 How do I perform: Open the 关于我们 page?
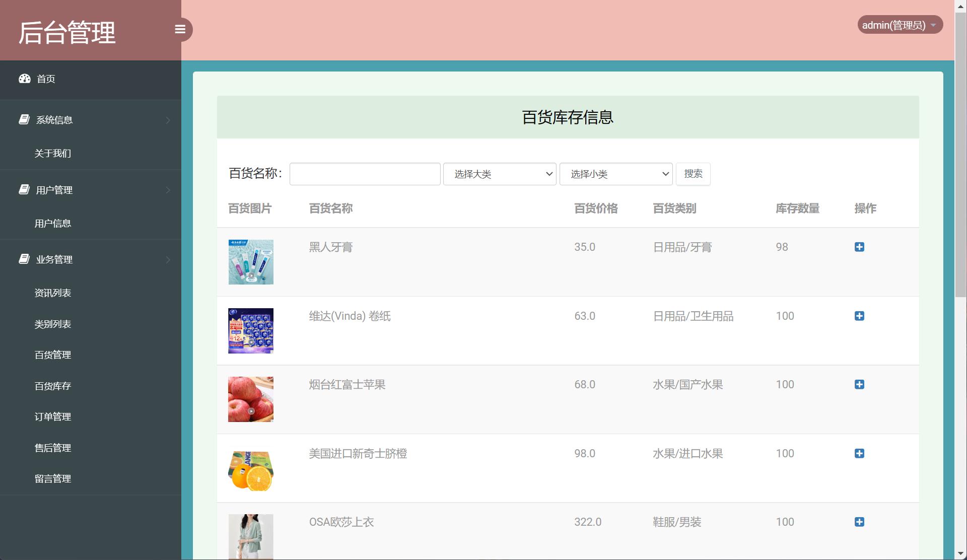pyautogui.click(x=52, y=153)
